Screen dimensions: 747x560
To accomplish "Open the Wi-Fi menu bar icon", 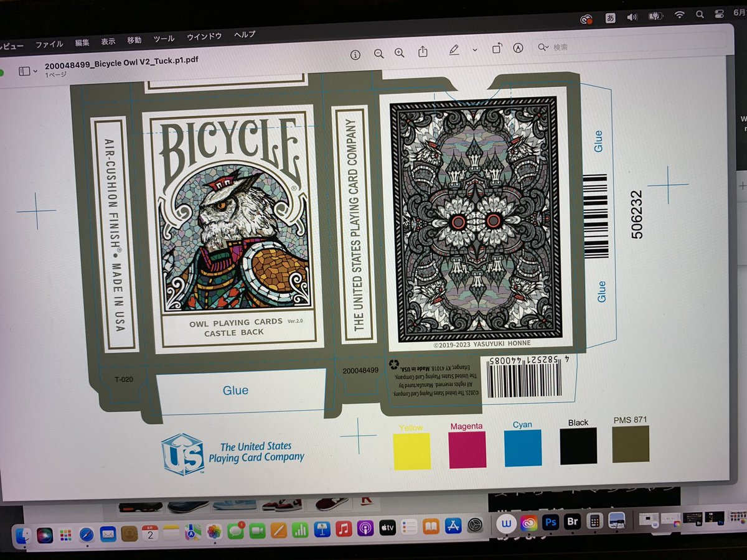I will coord(679,14).
